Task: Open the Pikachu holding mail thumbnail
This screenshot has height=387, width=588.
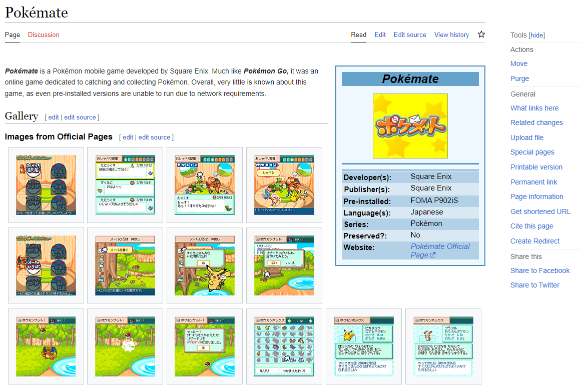Action: 204,265
